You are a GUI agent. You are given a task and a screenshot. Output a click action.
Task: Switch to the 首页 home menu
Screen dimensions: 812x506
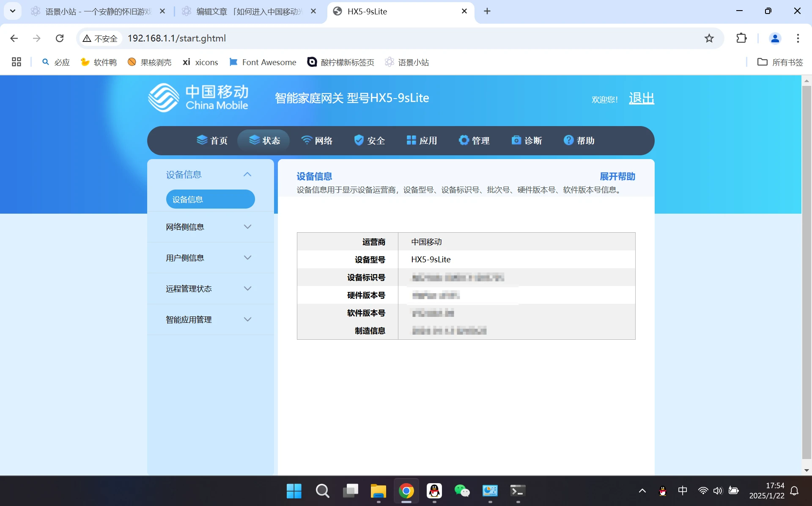[x=212, y=140]
